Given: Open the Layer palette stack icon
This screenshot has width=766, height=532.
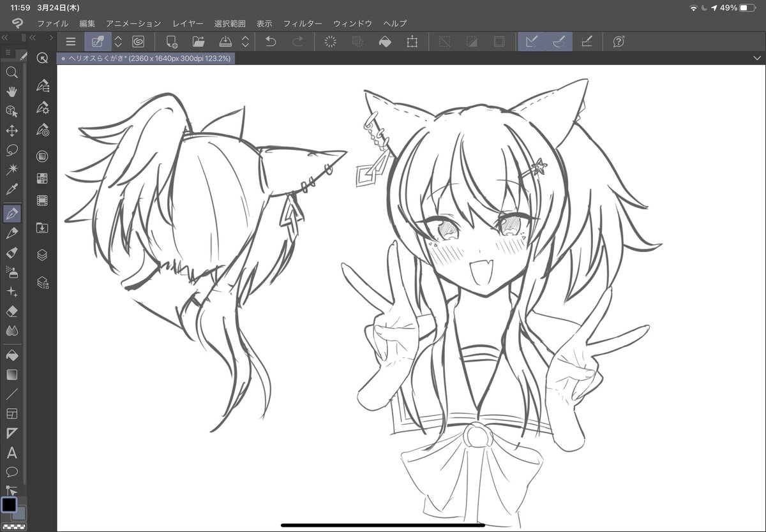Looking at the screenshot, I should point(43,255).
